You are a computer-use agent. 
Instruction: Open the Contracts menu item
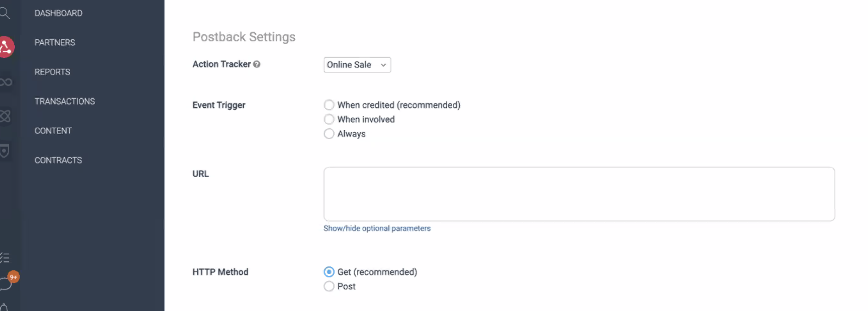(58, 160)
